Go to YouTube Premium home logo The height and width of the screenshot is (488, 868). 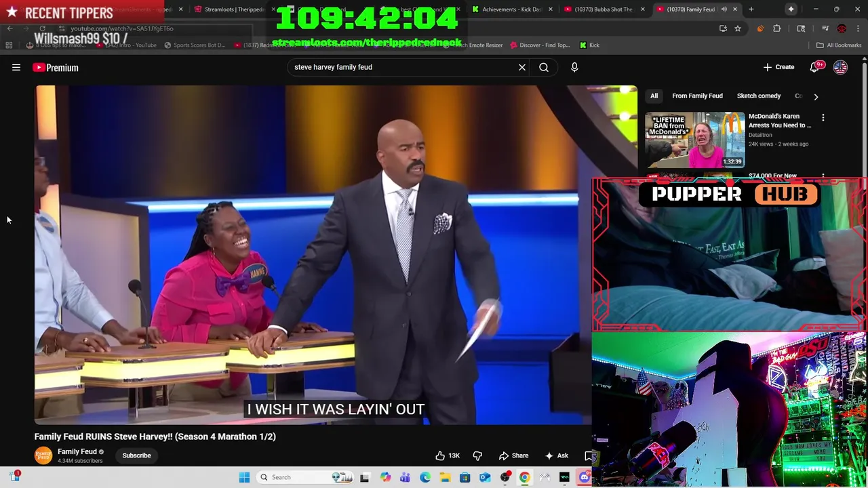[x=56, y=67]
